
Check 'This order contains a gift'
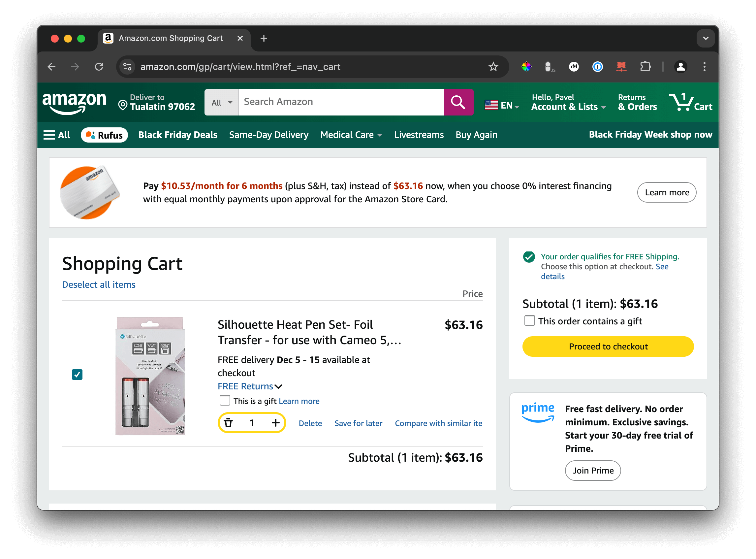(x=529, y=320)
